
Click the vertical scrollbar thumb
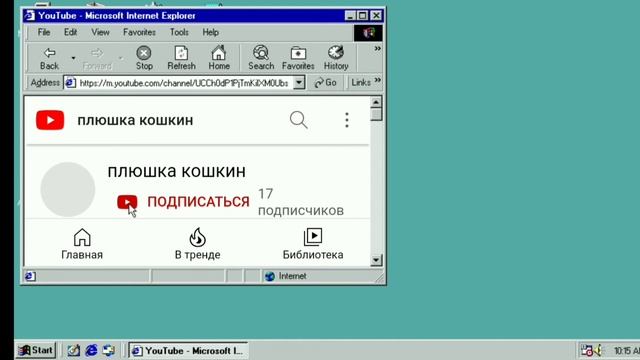pyautogui.click(x=376, y=114)
